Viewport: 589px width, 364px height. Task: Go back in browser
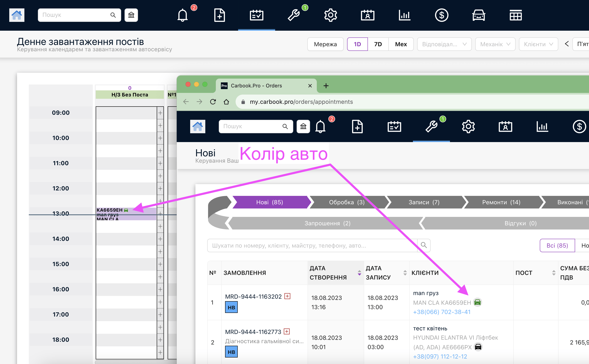(x=186, y=102)
